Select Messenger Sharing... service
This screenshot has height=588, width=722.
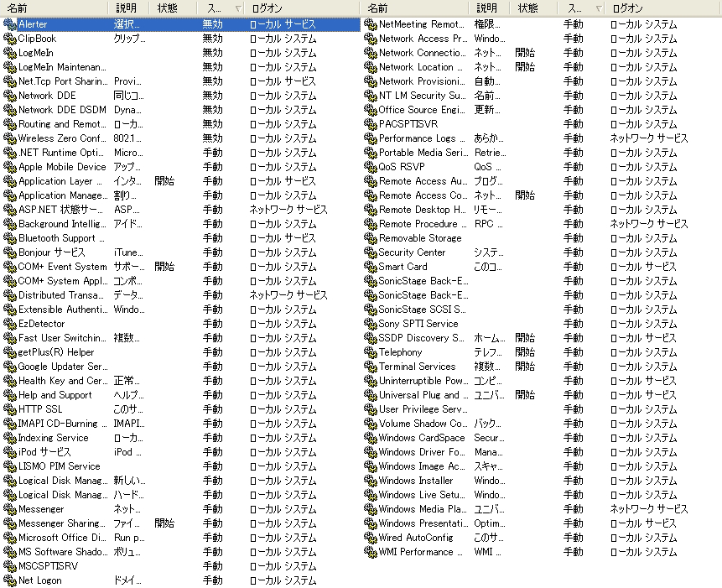[x=62, y=523]
